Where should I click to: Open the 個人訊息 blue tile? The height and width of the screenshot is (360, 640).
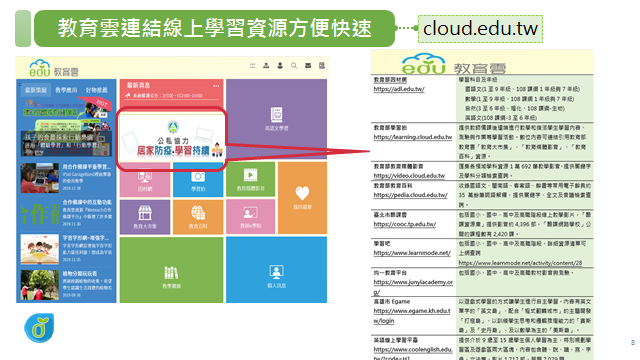(x=276, y=270)
